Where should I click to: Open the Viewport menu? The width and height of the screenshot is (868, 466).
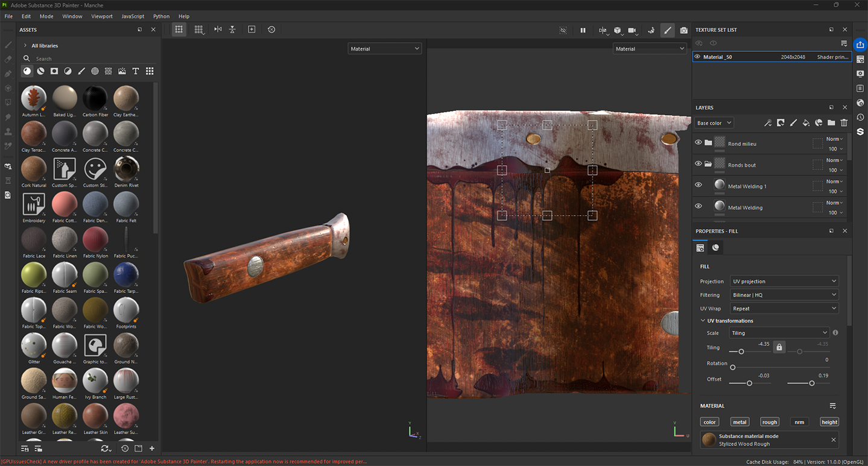point(101,16)
